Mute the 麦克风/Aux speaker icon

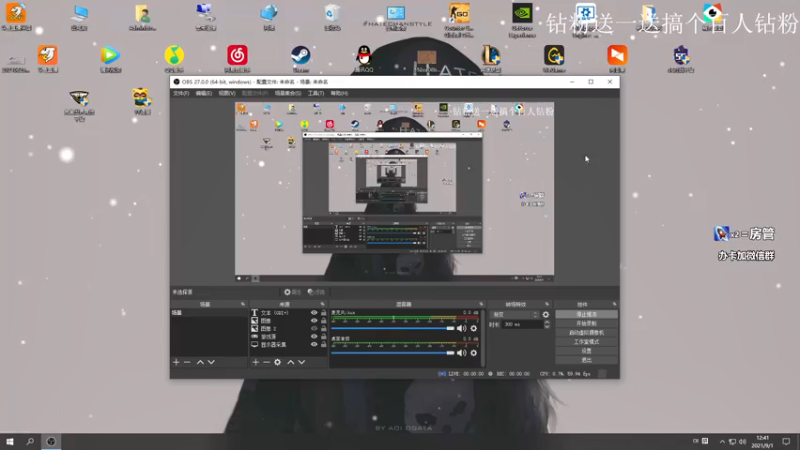[x=462, y=329]
